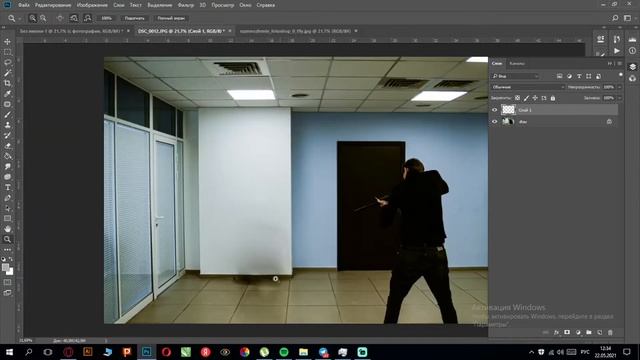Screen dimensions: 640x360
Task: Create a new adjustment layer
Action: (578, 333)
